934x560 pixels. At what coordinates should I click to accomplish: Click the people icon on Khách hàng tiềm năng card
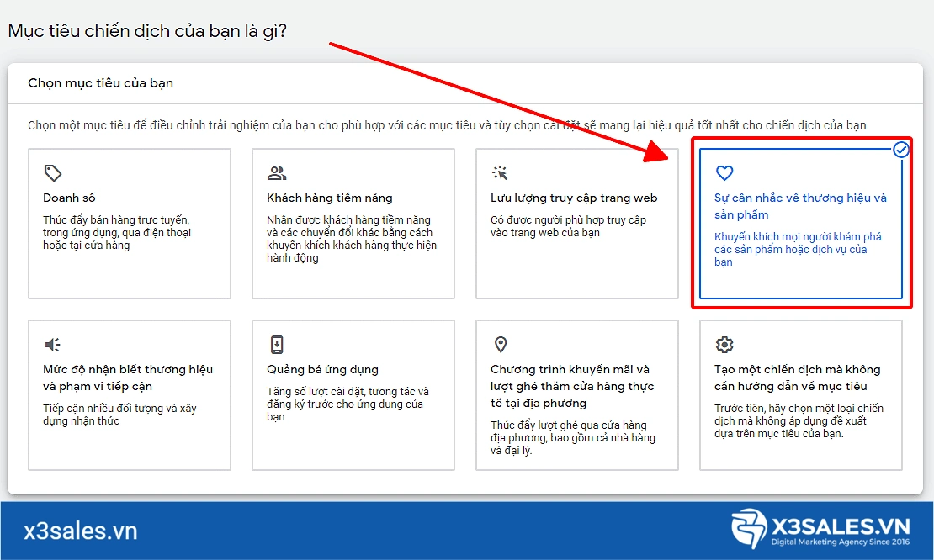click(x=276, y=173)
